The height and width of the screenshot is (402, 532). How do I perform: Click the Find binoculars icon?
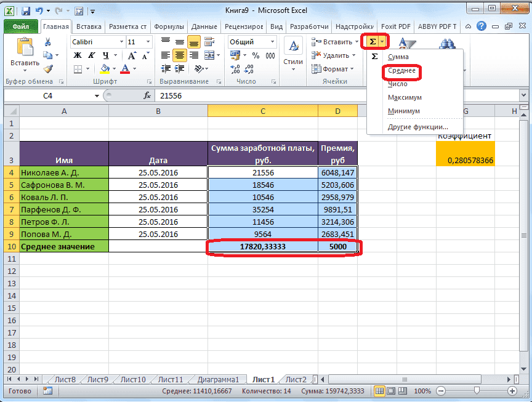[x=448, y=44]
